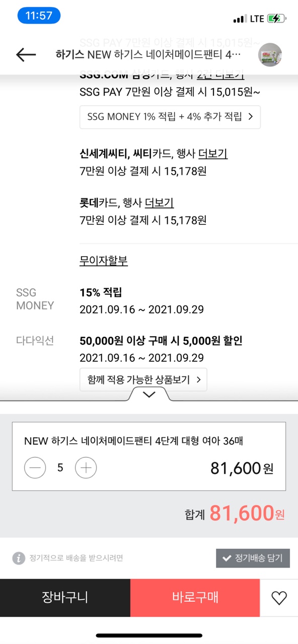Viewport: 298px width, 644px height.
Task: Tap the battery icon in status bar
Action: [x=276, y=19]
